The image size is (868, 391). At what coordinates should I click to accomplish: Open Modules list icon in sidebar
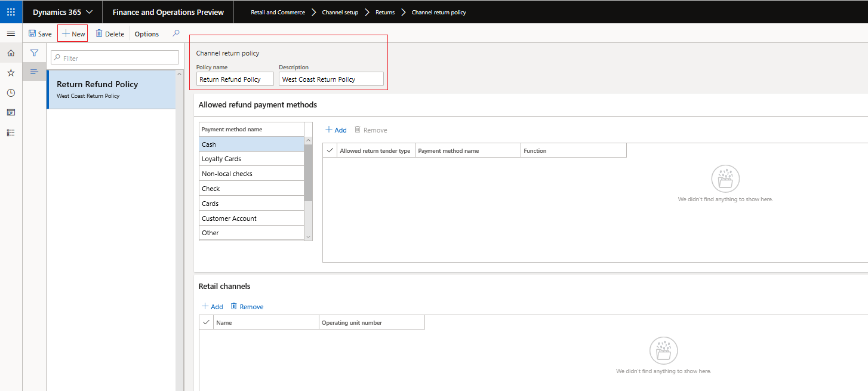point(11,133)
